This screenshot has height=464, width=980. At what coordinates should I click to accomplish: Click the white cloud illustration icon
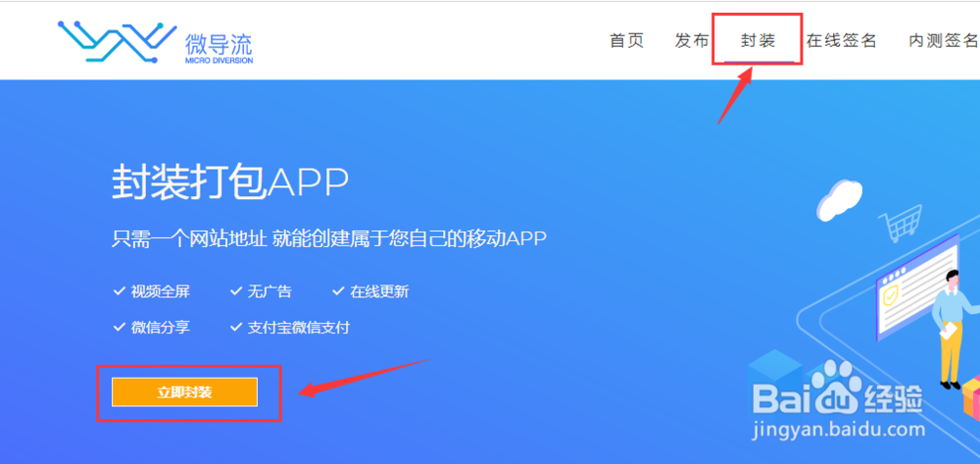click(840, 199)
